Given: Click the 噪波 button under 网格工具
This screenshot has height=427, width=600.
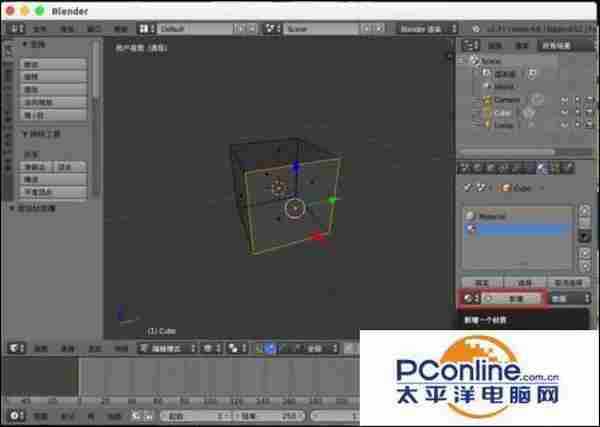Looking at the screenshot, I should pyautogui.click(x=53, y=179).
